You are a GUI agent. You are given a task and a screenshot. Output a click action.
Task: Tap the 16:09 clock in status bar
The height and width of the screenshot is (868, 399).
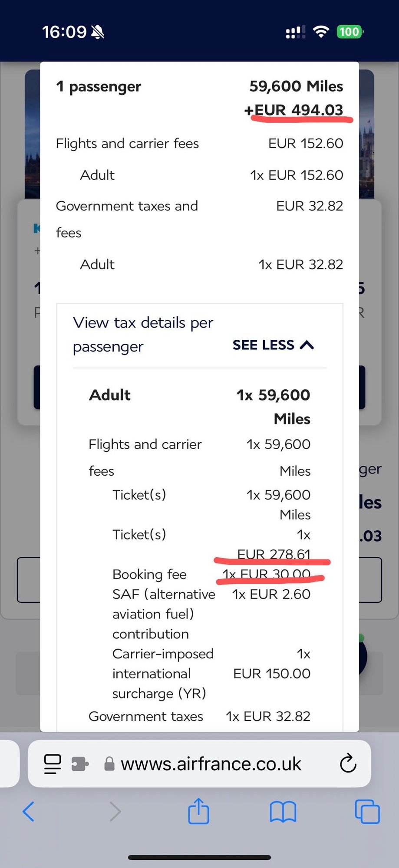[64, 32]
